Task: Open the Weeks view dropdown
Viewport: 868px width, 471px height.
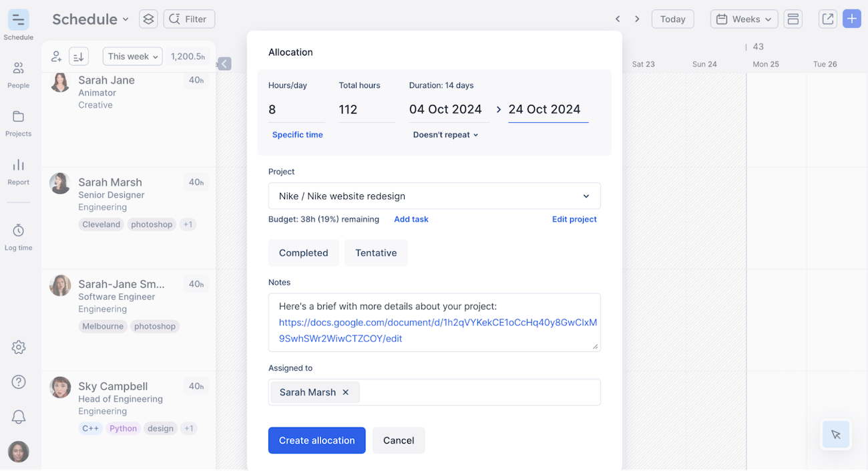Action: point(744,19)
